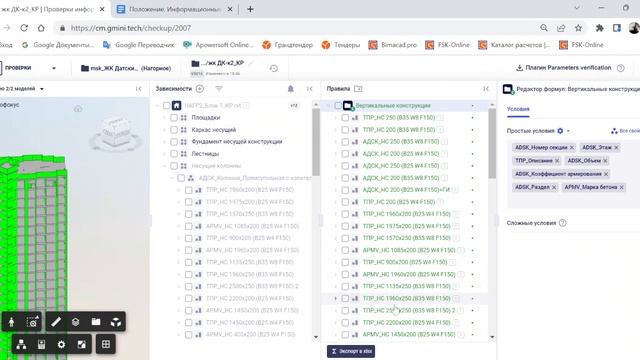Viewport: 640px width, 360px height.
Task: Check the Вертикальные конструкции checkbox
Action: click(x=338, y=106)
